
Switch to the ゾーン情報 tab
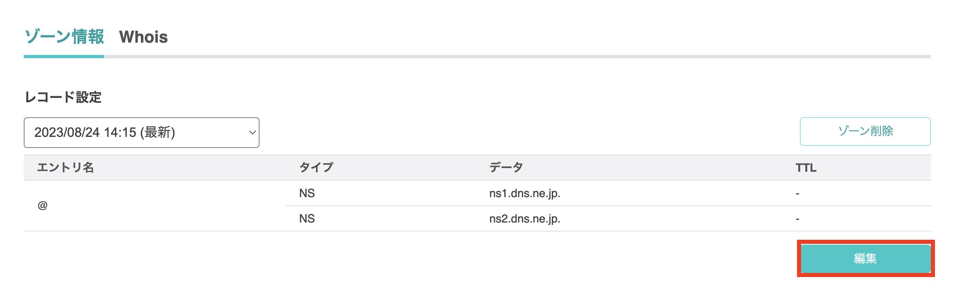(x=64, y=37)
